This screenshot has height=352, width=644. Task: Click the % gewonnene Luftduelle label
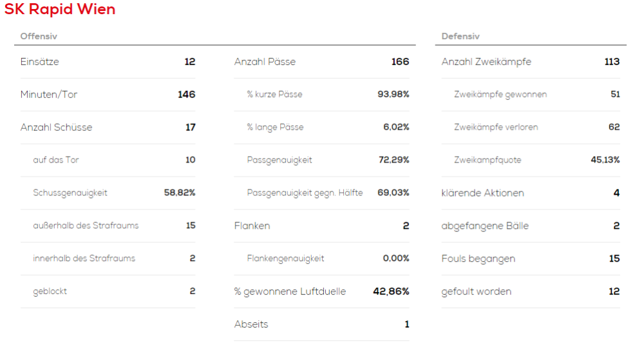coord(290,291)
